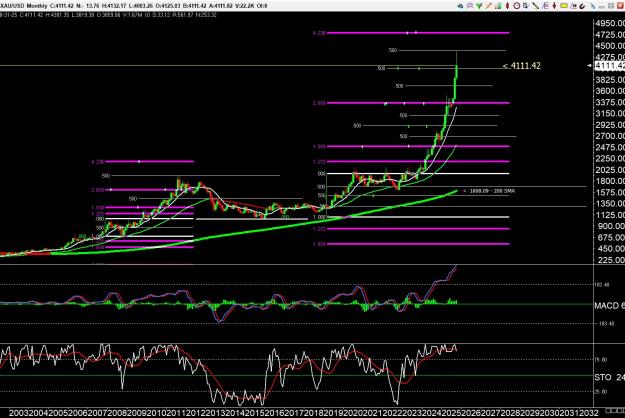
Task: Select the 2025.00 price axis label
Action: (609, 170)
